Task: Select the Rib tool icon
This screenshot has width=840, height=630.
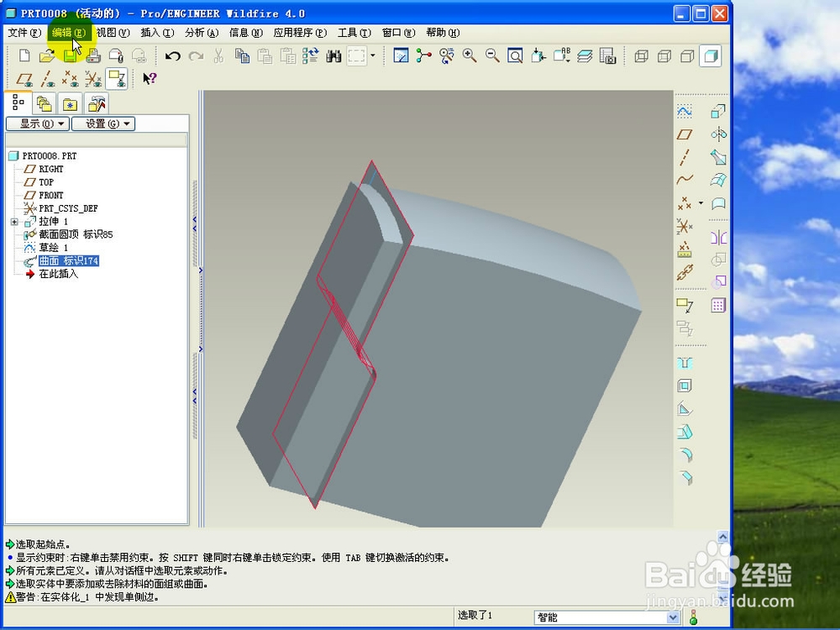Action: tap(685, 409)
